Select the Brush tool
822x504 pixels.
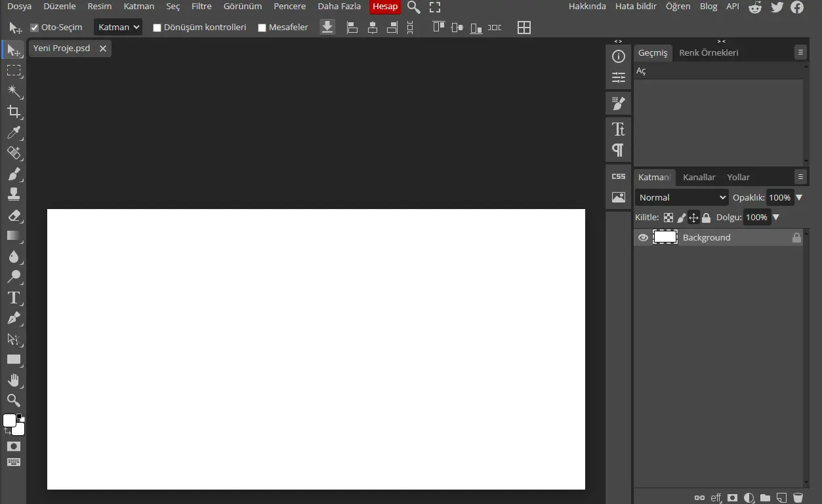[14, 174]
